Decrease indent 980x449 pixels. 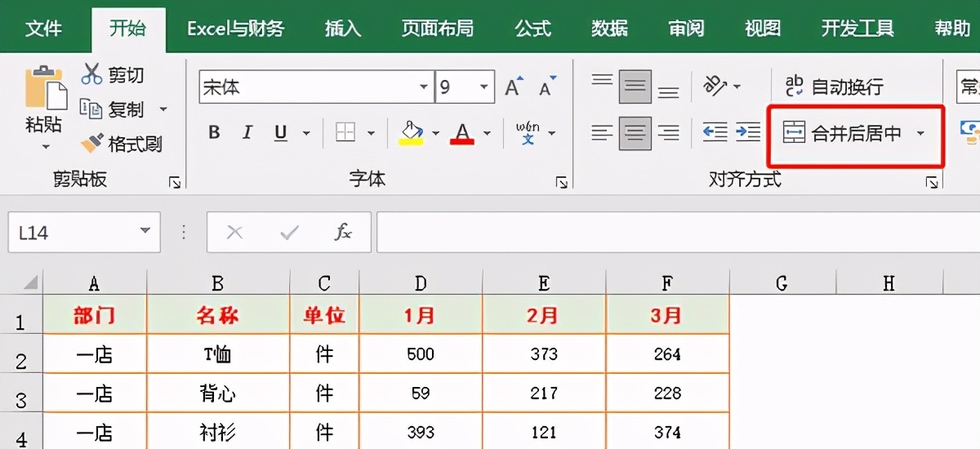coord(715,132)
